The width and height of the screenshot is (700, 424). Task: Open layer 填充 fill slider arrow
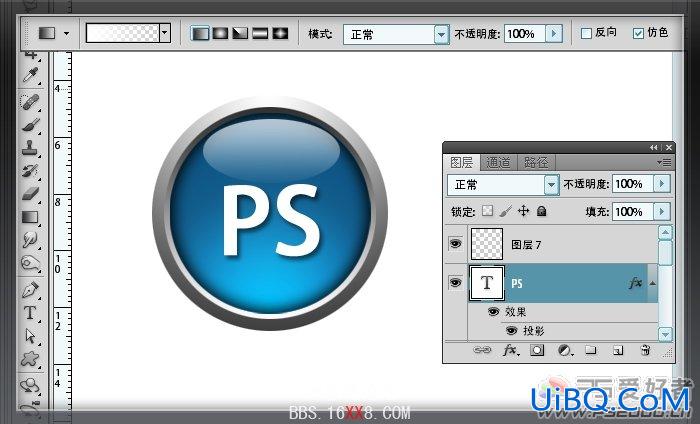click(x=662, y=212)
